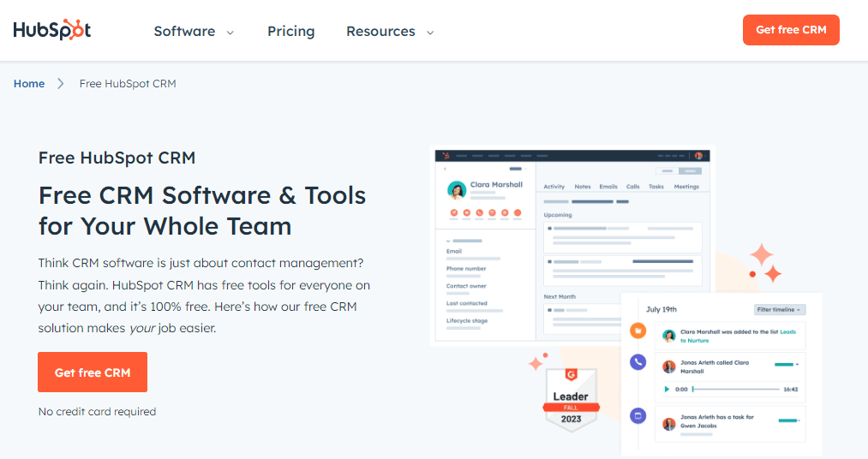The image size is (868, 459).
Task: Click Clara Marshall's avatar in the contact sidebar
Action: pyautogui.click(x=457, y=190)
